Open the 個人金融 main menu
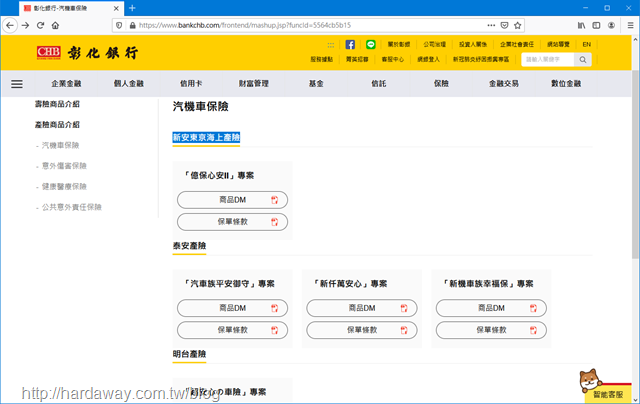Image resolution: width=640 pixels, height=404 pixels. tap(129, 84)
